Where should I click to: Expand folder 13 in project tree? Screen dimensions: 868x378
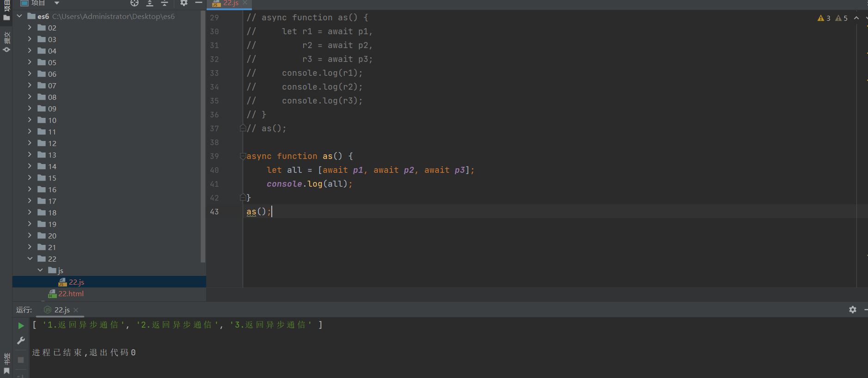click(x=30, y=155)
